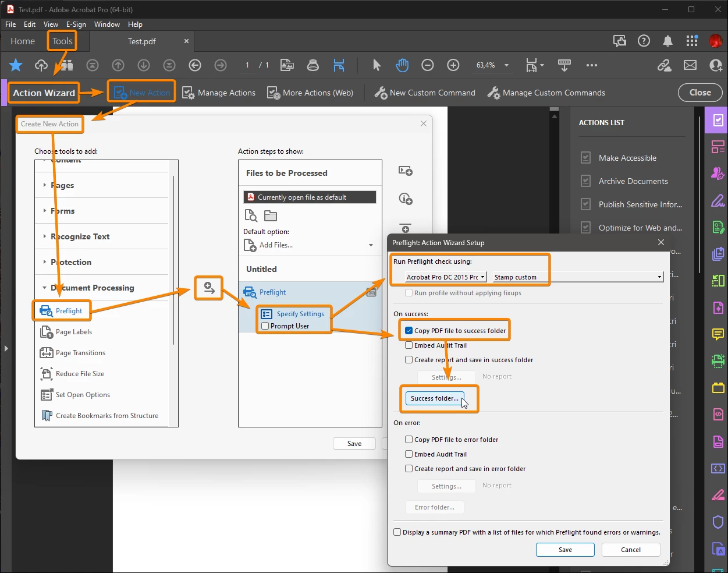Click the printer icon in toolbar
Viewport: 728px width, 573px height.
[313, 65]
